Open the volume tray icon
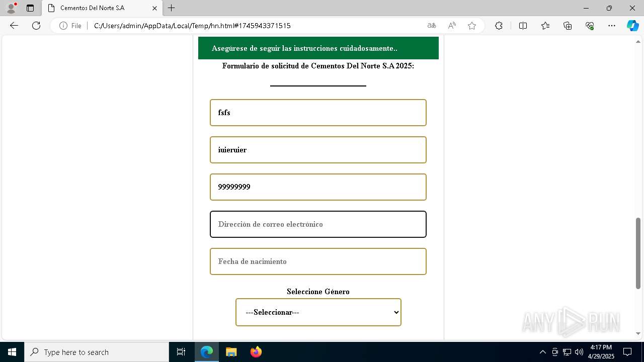Image resolution: width=644 pixels, height=362 pixels. 579,352
